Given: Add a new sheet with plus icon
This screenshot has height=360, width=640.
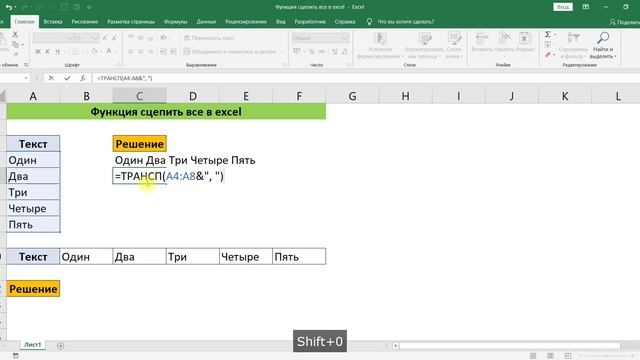Looking at the screenshot, I should tap(60, 346).
